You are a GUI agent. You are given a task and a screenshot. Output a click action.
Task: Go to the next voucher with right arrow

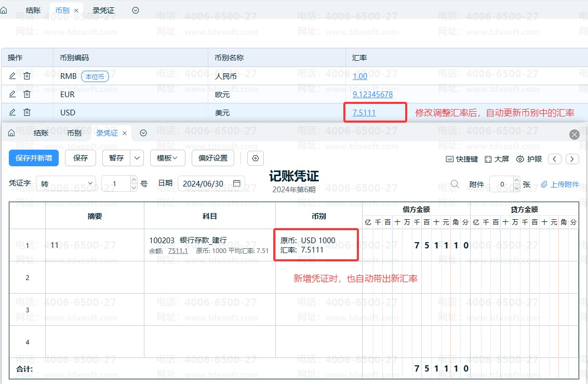click(572, 159)
